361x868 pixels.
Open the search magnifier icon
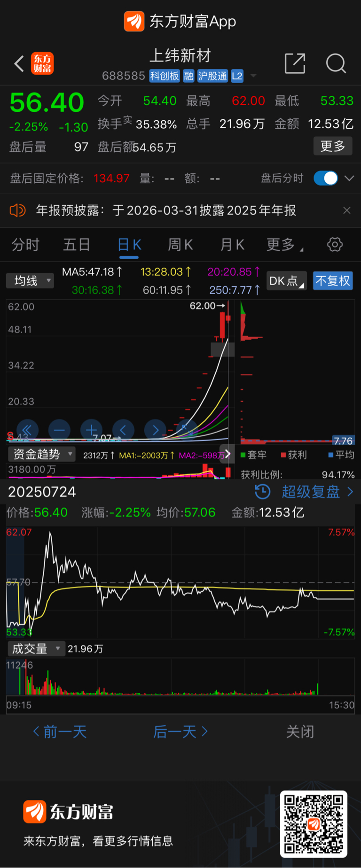tap(336, 63)
